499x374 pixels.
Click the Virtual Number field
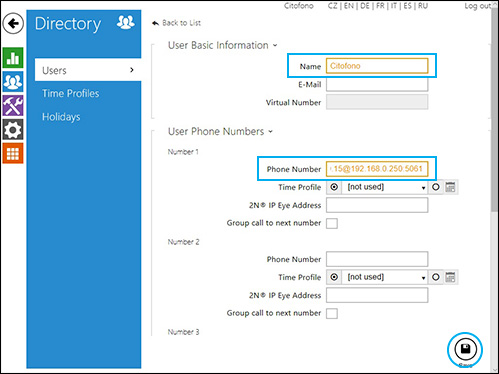click(377, 102)
